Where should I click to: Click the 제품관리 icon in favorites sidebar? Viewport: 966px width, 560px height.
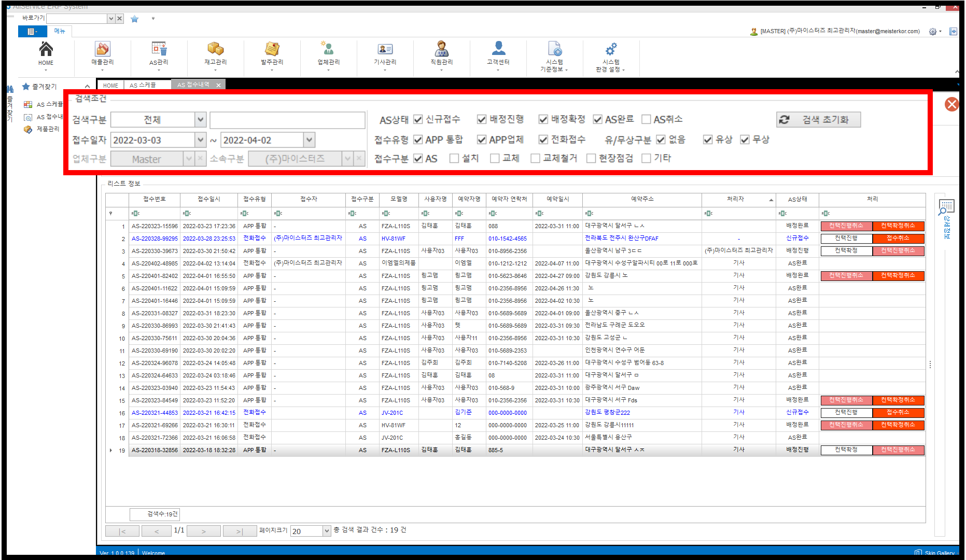click(x=28, y=129)
